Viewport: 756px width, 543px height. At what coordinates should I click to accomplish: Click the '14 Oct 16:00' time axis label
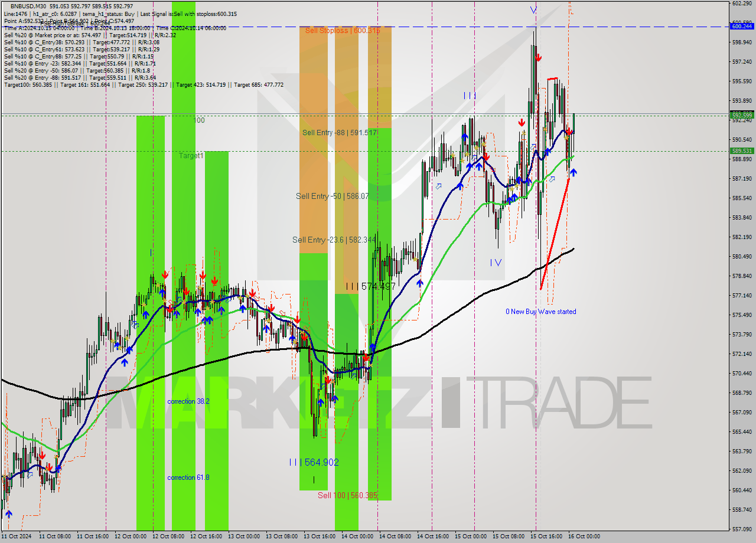click(x=432, y=537)
